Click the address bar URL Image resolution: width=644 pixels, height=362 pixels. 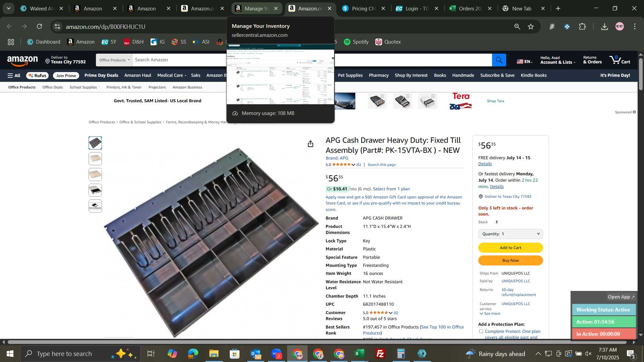point(105,26)
